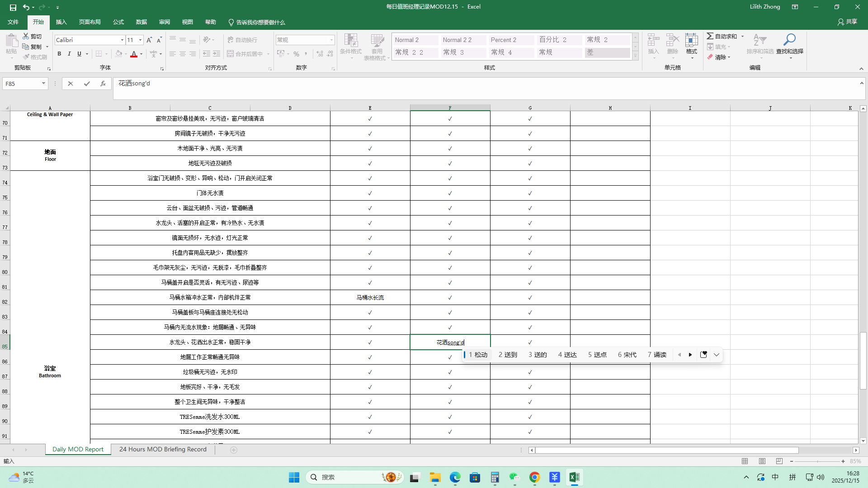
Task: Expand the IME candidate list chevron
Action: click(717, 355)
